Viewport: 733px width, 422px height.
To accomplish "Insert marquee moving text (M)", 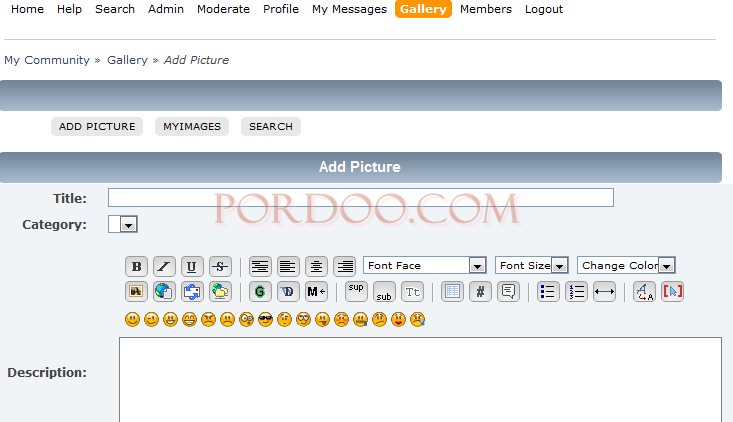I will 316,292.
